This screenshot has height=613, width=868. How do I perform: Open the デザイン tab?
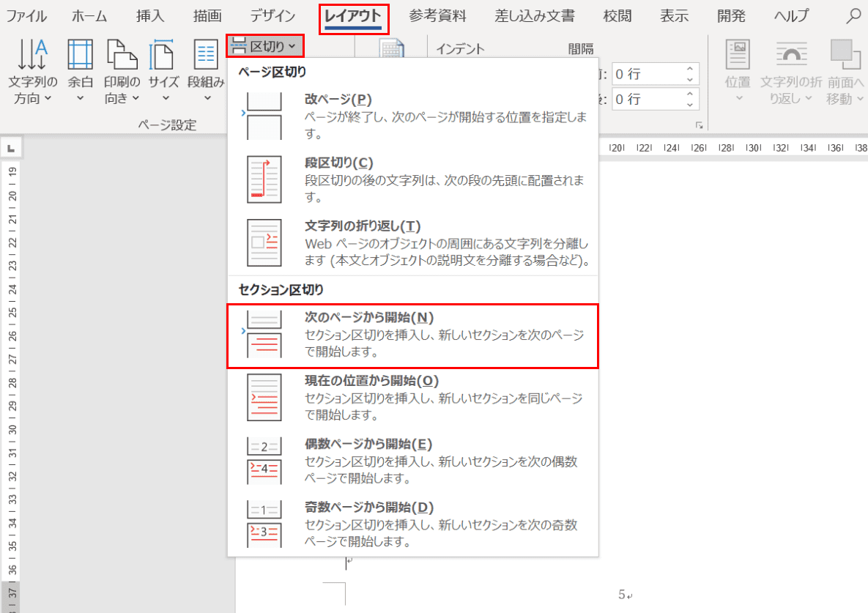tap(272, 16)
